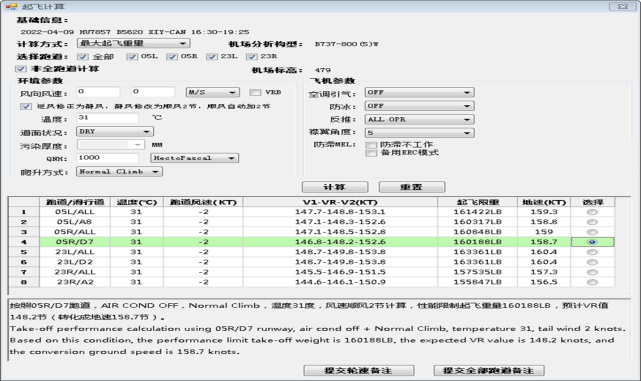Click the 23L/D2 runway cell
The image size is (641, 381).
coord(75,262)
